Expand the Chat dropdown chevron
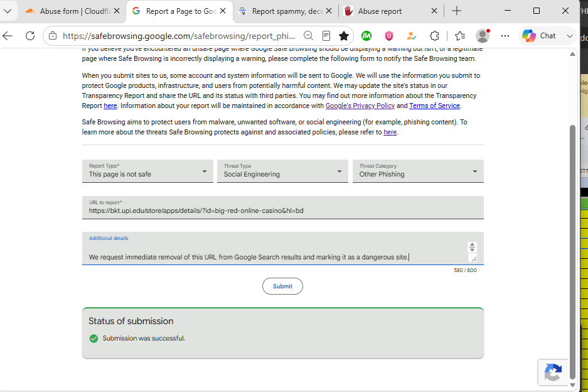This screenshot has height=392, width=588. [570, 36]
